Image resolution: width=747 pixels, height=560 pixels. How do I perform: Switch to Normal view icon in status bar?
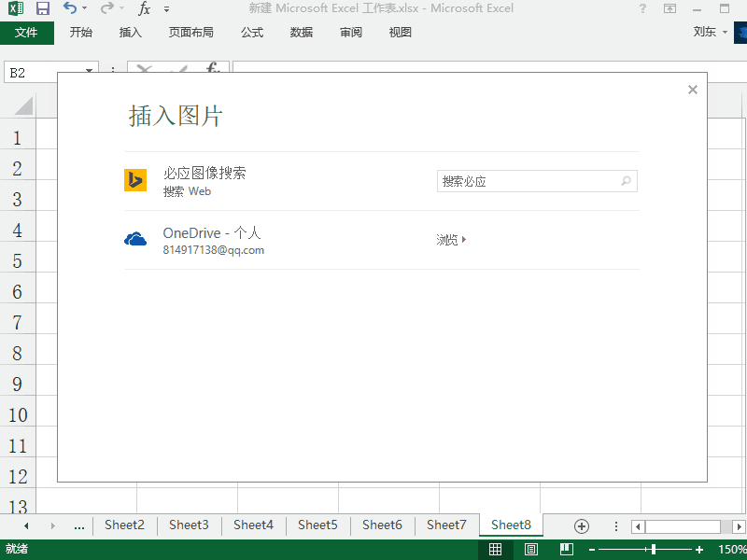pos(496,549)
